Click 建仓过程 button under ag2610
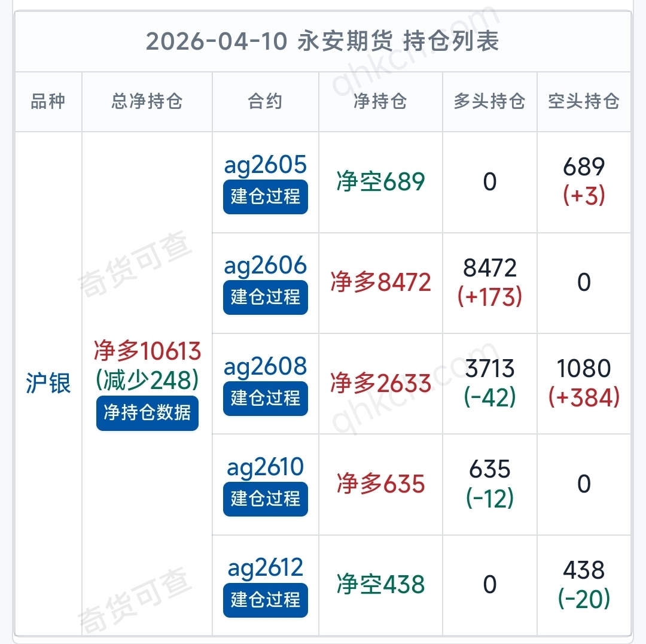Screen dimensions: 646x644 266,499
